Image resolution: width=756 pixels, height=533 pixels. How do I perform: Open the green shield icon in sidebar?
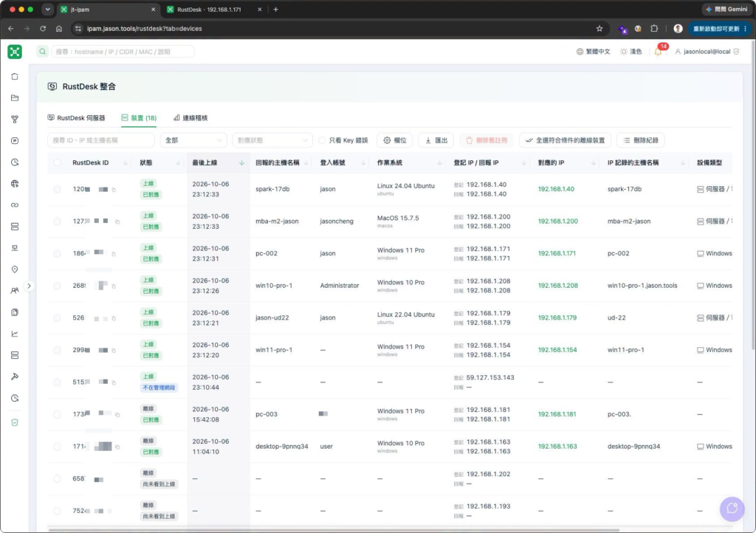point(15,422)
